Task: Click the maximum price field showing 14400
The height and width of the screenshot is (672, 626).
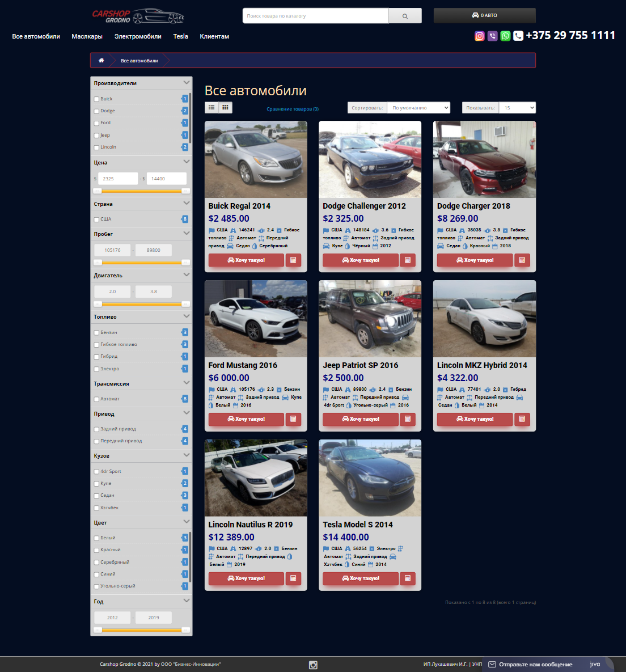Action: (x=167, y=179)
